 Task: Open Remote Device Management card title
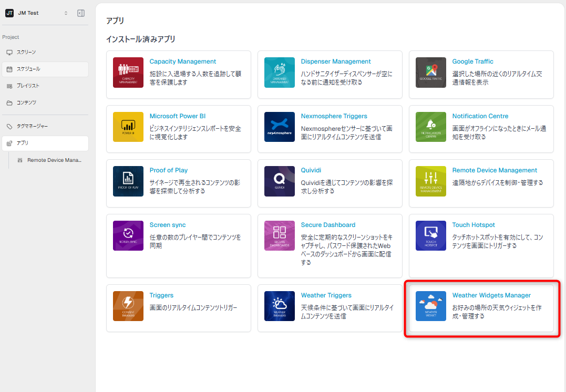coord(495,170)
